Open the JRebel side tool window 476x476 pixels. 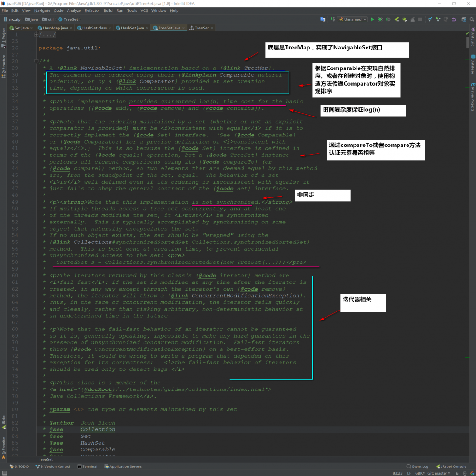4,422
